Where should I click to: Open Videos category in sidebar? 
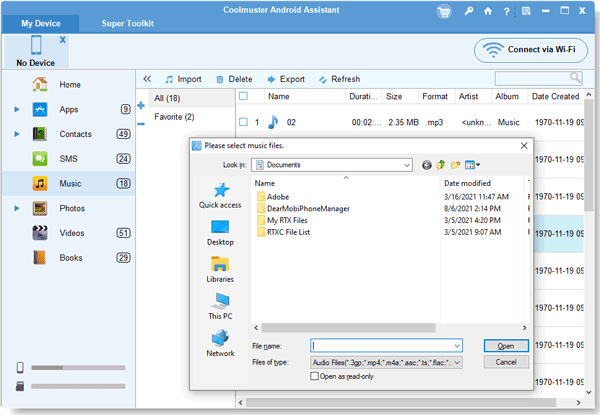(69, 233)
